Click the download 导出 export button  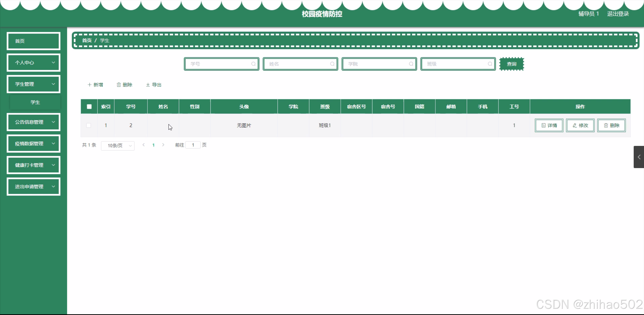click(154, 85)
